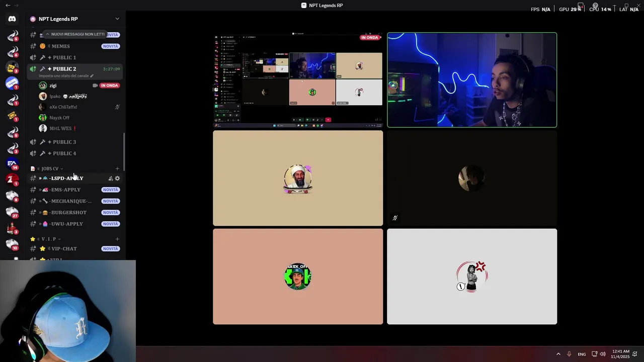Click the IN ONDA badge beside zigi

(x=109, y=85)
